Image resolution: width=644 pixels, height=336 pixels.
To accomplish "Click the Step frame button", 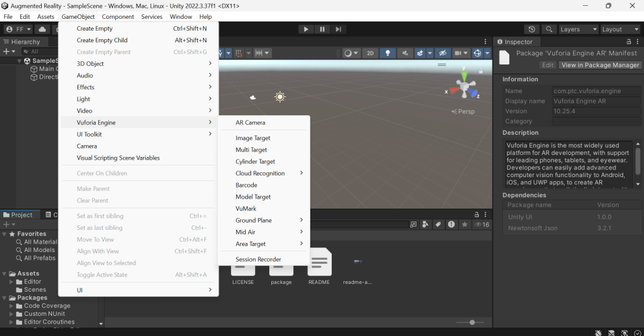I will tap(338, 29).
